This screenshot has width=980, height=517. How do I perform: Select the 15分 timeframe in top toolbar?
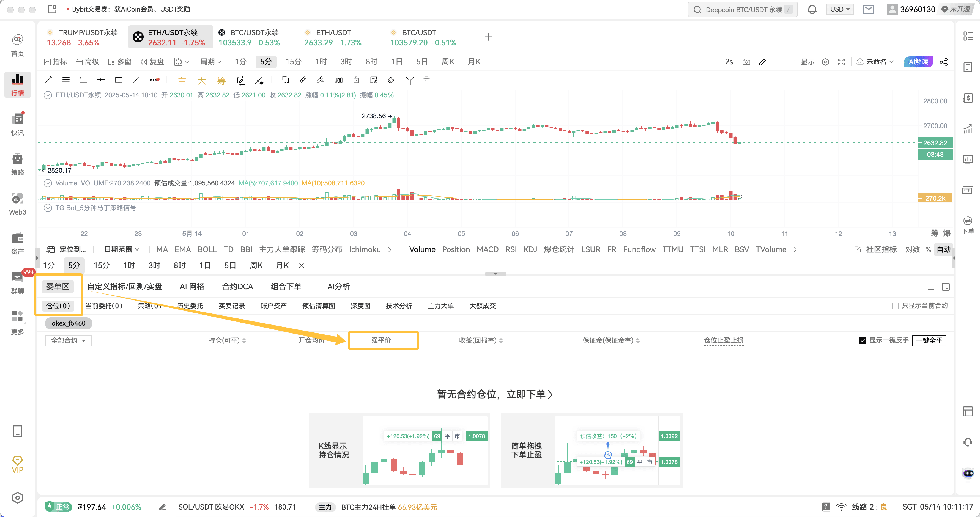coord(293,62)
